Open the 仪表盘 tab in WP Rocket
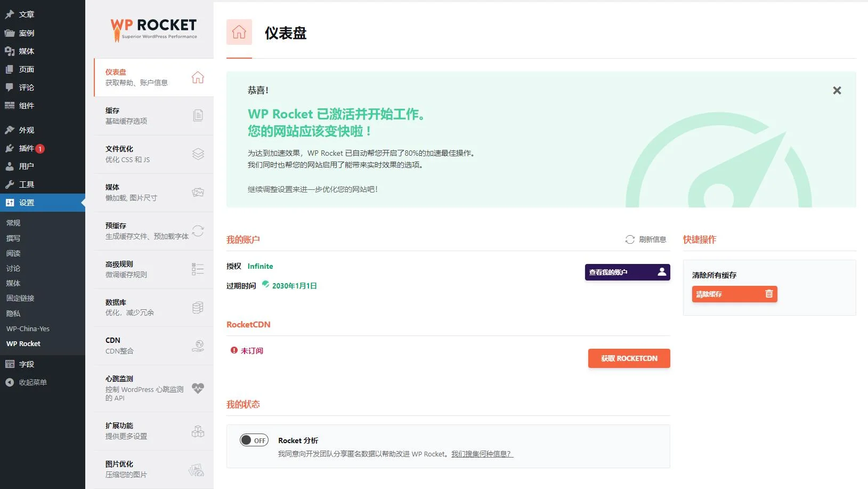Viewport: 868px width, 489px height. (x=153, y=77)
